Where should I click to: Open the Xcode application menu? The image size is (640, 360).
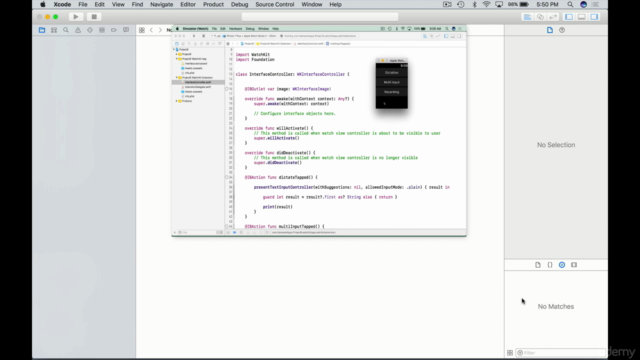tap(62, 4)
